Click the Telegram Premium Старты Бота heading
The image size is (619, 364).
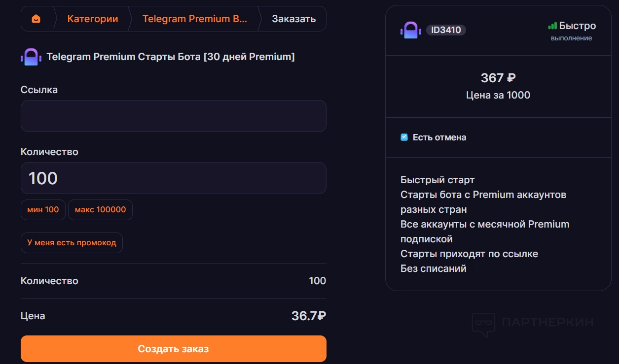point(171,57)
